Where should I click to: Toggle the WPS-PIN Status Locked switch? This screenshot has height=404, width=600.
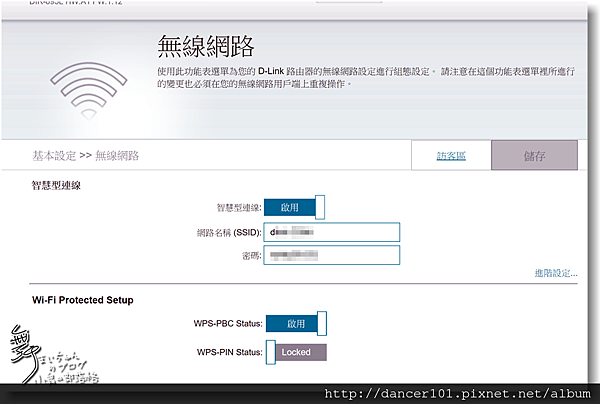tap(296, 352)
